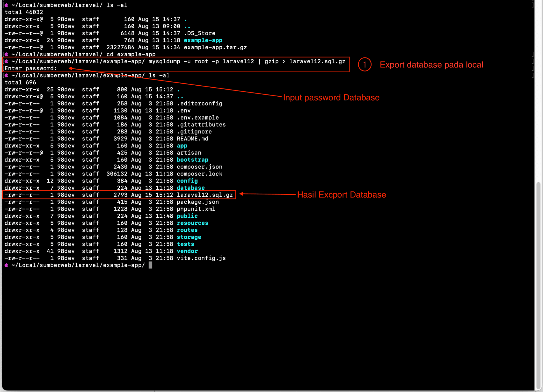Screen dimensions: 543x392
Task: Click the Export database pada local label
Action: coord(432,64)
